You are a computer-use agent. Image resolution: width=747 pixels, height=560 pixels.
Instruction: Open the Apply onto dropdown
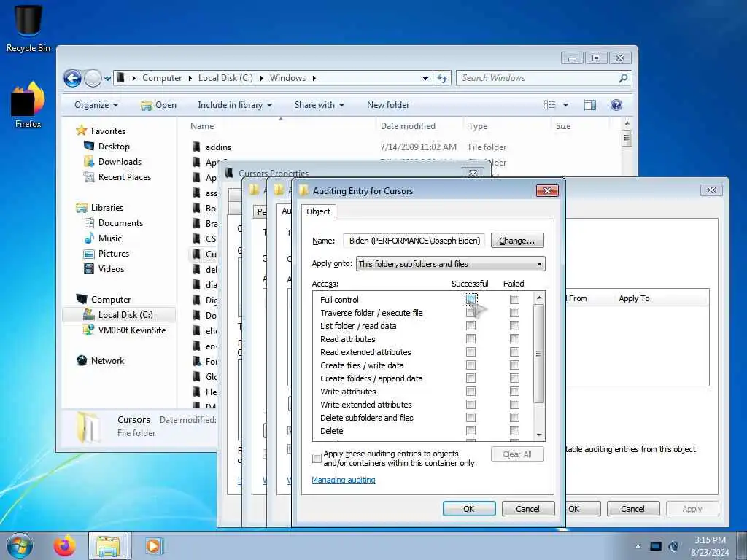pyautogui.click(x=450, y=264)
